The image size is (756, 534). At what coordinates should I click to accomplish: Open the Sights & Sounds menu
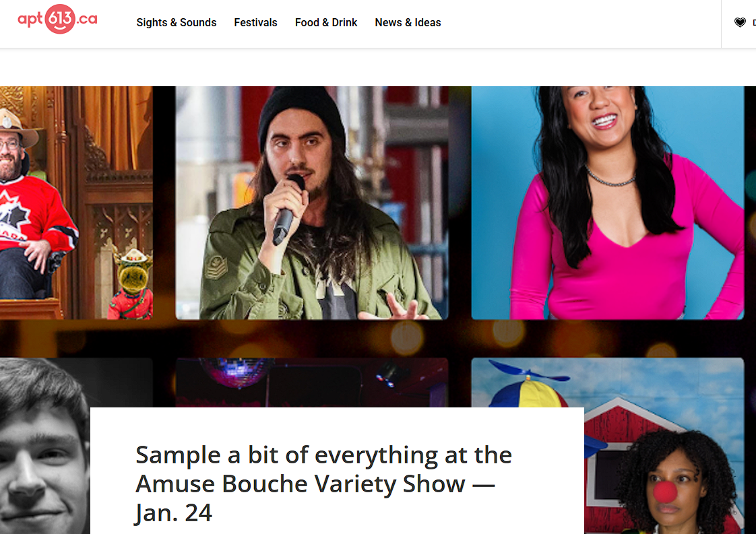177,23
